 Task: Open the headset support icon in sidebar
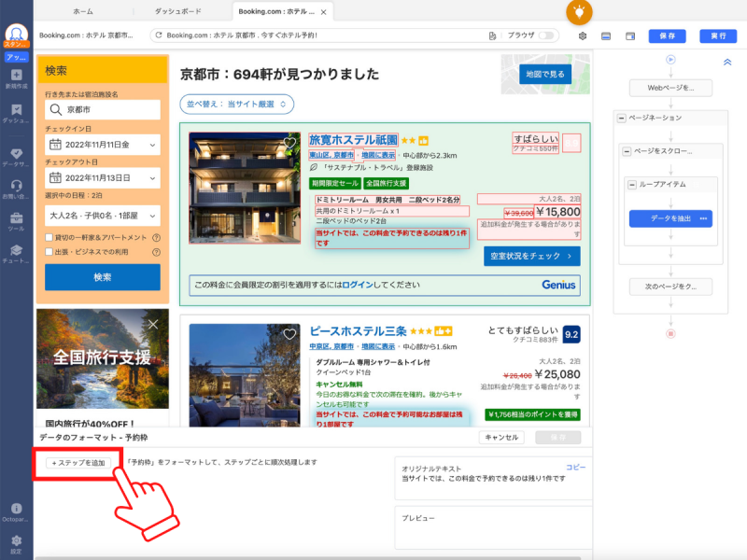16,185
